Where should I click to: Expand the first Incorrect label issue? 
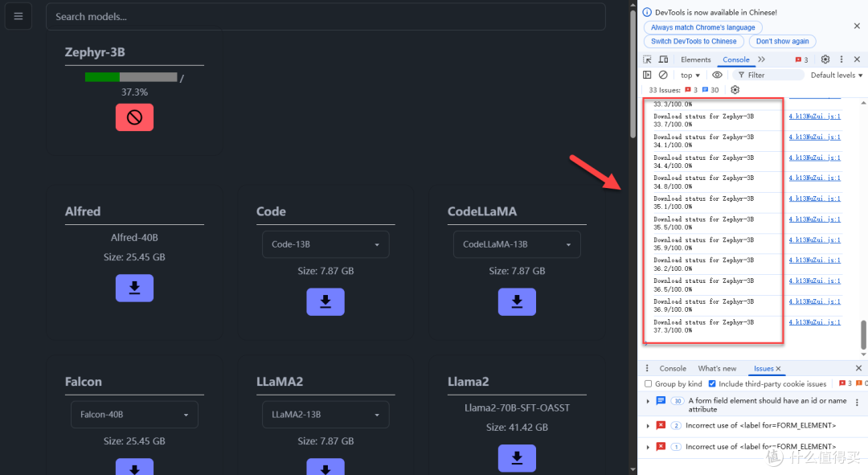(648, 425)
